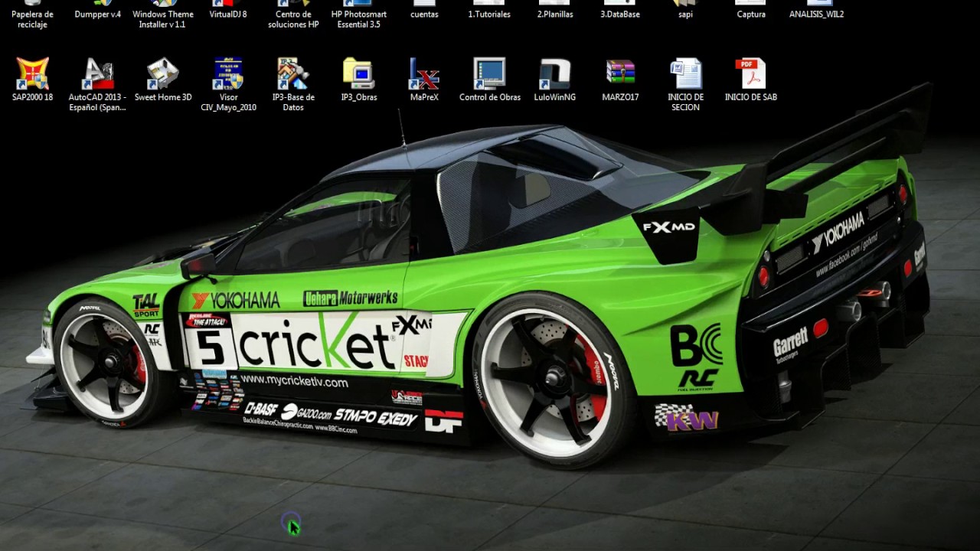
Task: Launch HP Photosmart Essential 3.5
Action: [x=359, y=14]
